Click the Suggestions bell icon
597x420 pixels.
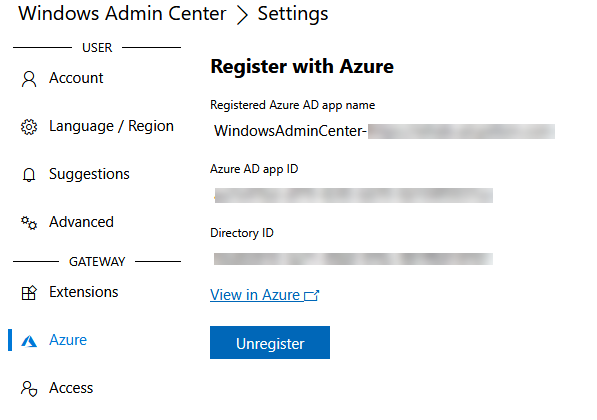tap(29, 175)
